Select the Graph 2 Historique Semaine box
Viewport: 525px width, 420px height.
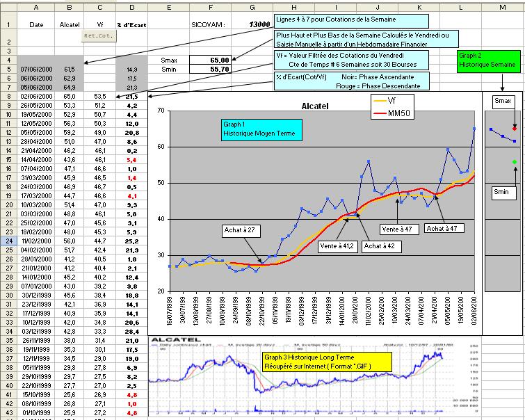[x=489, y=61]
